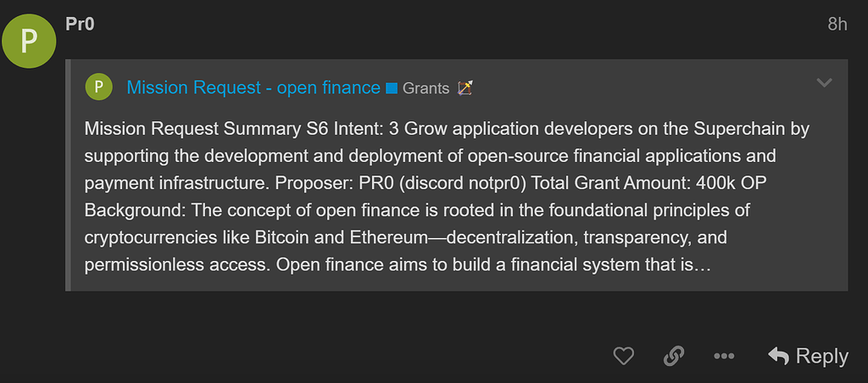Click the Reply button text
Image resolution: width=868 pixels, height=383 pixels.
[x=821, y=357]
